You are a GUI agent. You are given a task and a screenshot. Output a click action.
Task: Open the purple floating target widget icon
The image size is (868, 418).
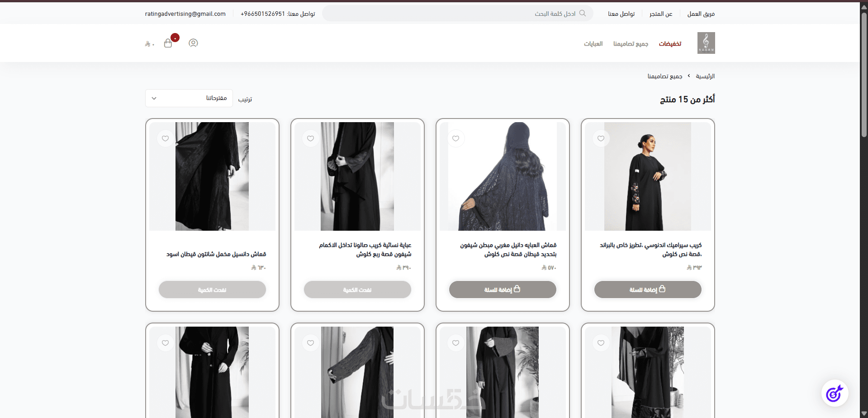(835, 393)
